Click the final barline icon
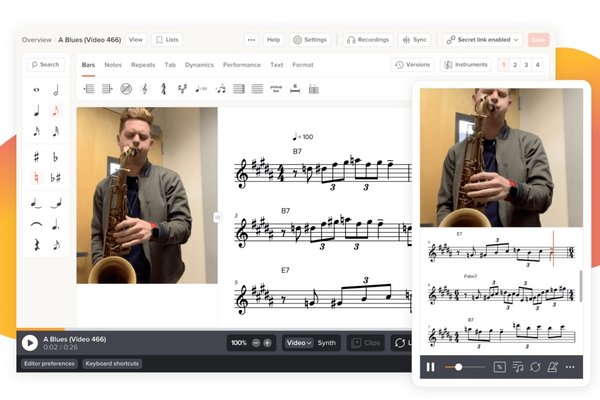Image resolution: width=600 pixels, height=400 pixels. coord(239,89)
